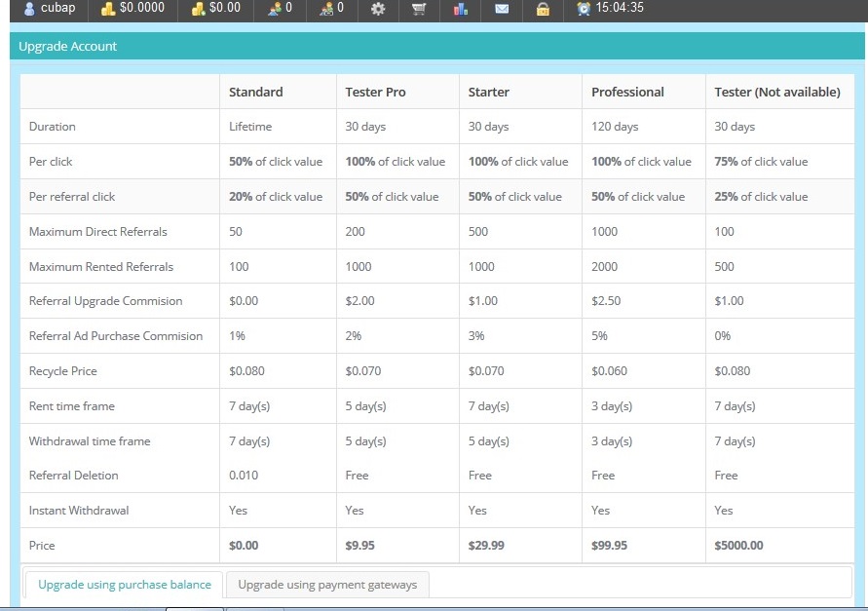This screenshot has width=868, height=611.
Task: Click the 0.010 referral deletion cell
Action: coord(244,476)
